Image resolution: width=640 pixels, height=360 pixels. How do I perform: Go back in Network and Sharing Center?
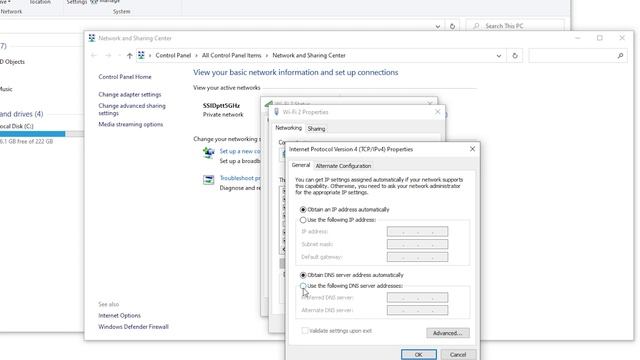(x=93, y=56)
